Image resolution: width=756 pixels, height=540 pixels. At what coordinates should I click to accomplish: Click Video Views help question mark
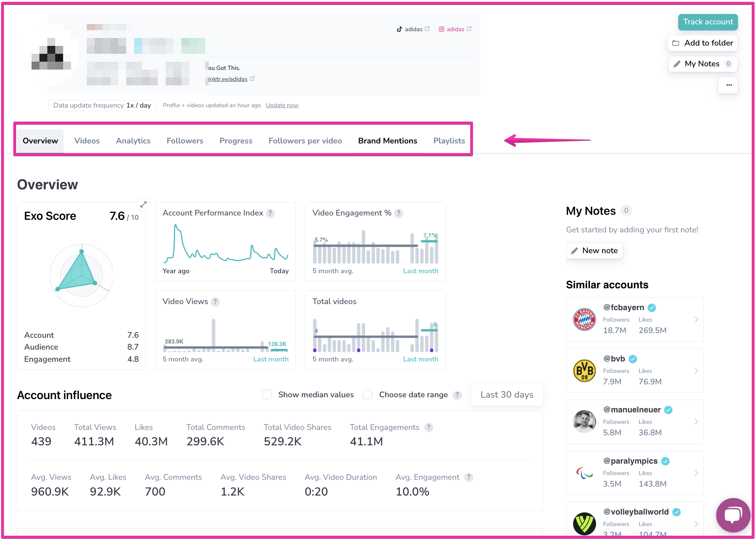215,302
